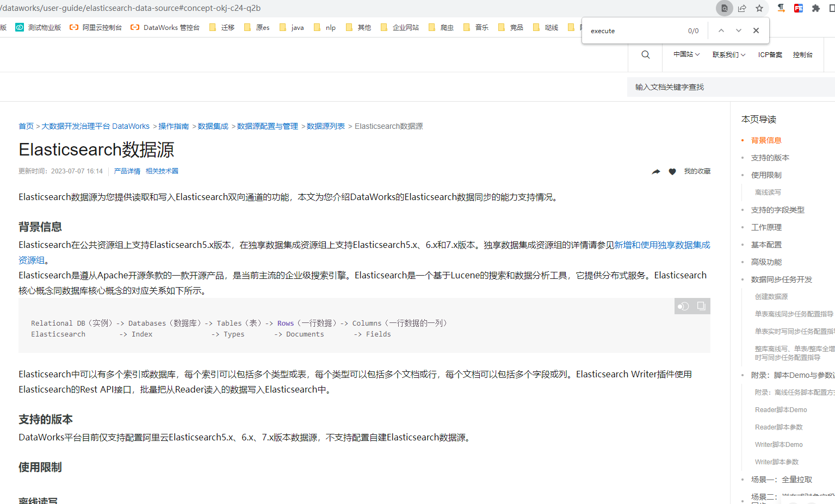
Task: Go to previous find result
Action: click(x=721, y=31)
